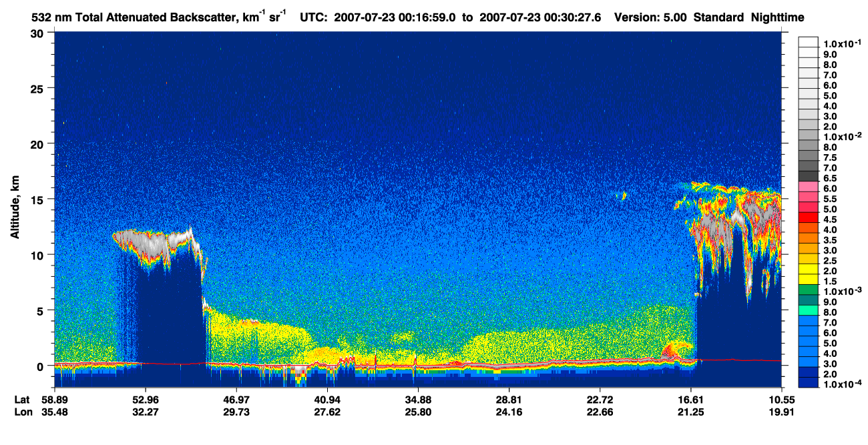
Task: Click the 'Lon' row label
Action: (x=23, y=412)
